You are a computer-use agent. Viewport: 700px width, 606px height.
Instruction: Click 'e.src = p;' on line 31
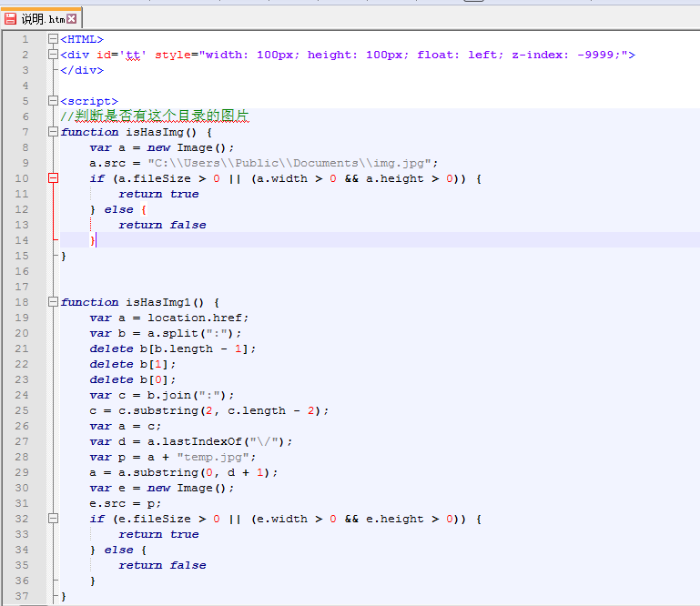(125, 504)
